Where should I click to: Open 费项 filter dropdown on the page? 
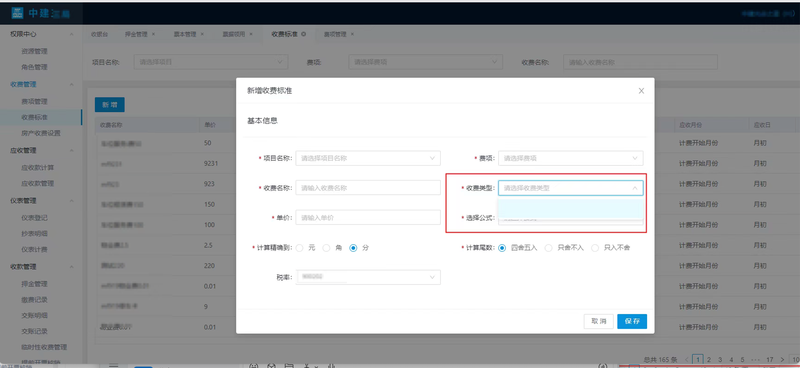[426, 62]
